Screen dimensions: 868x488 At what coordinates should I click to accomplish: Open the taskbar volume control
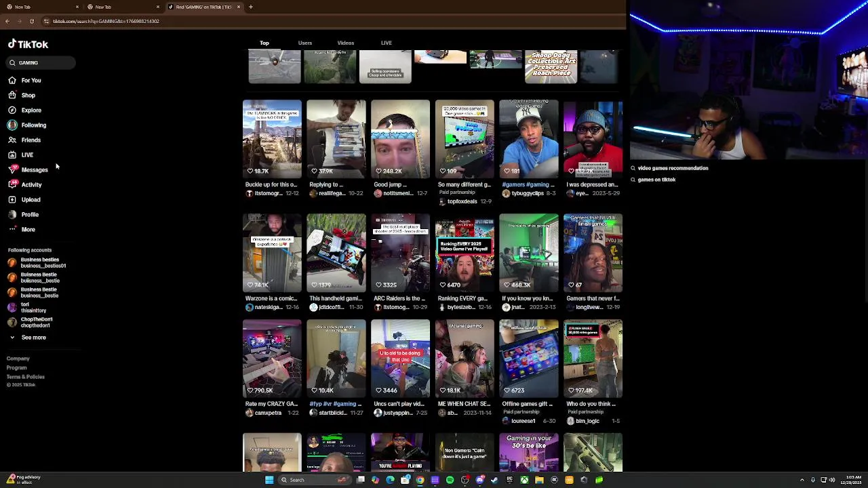(833, 480)
